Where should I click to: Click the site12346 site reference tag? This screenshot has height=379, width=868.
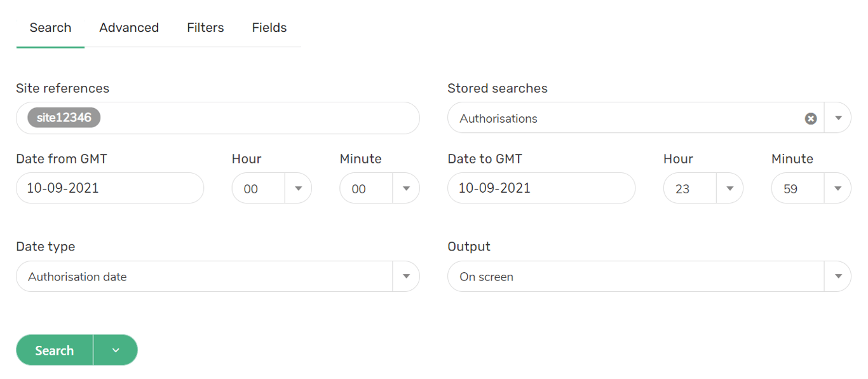click(64, 118)
